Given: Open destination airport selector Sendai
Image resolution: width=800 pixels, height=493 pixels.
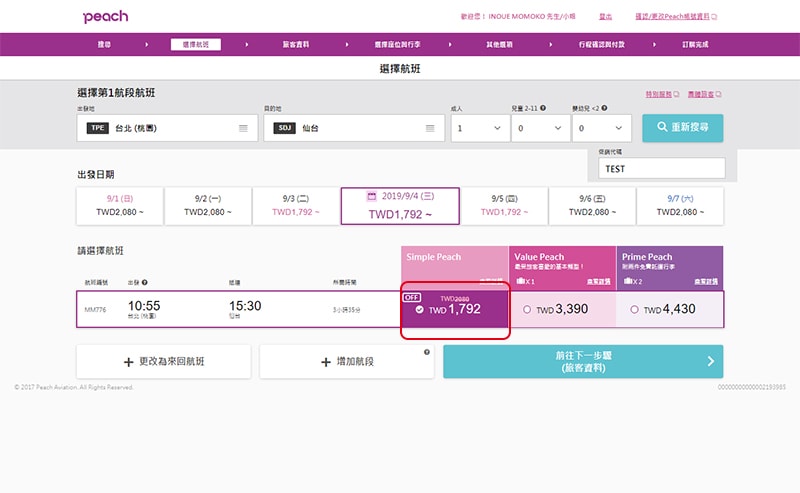Looking at the screenshot, I should pos(354,128).
